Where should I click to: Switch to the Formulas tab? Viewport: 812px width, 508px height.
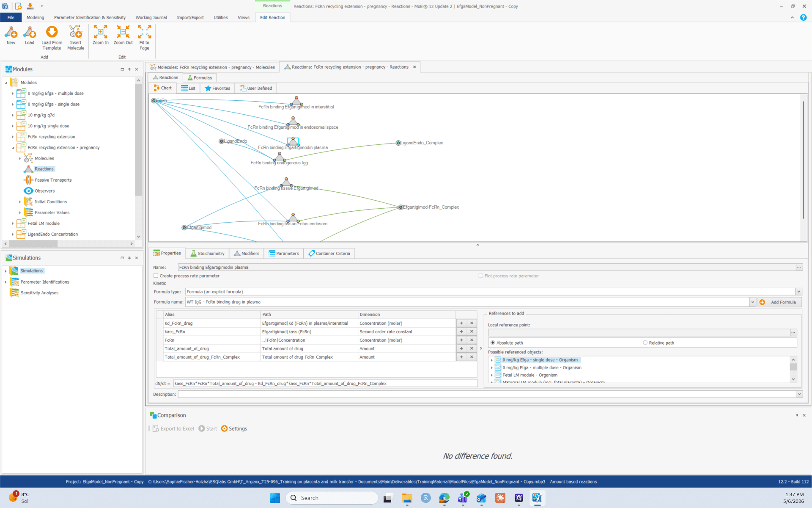pyautogui.click(x=200, y=77)
